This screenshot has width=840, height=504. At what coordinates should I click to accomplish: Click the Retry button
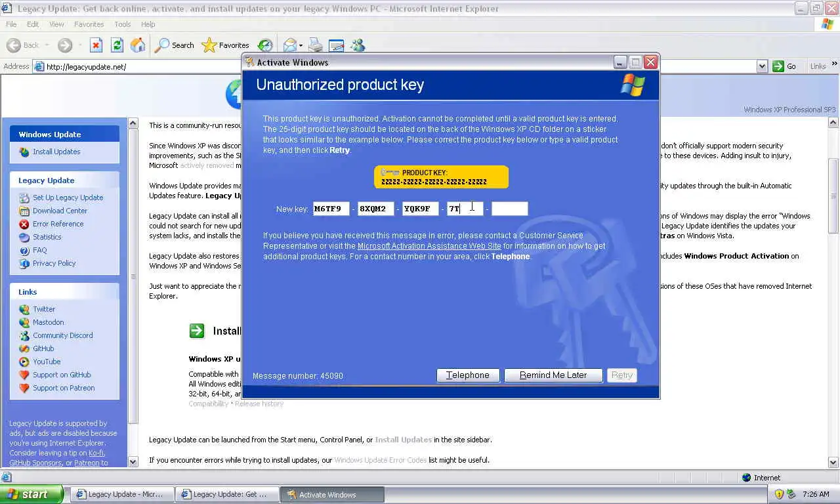pyautogui.click(x=621, y=375)
